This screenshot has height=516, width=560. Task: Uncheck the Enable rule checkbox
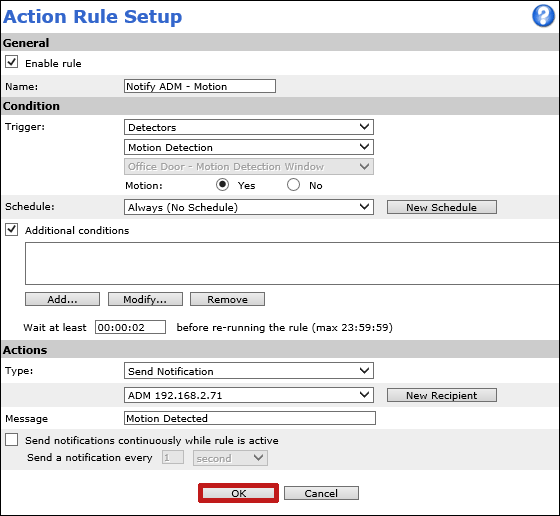point(11,62)
